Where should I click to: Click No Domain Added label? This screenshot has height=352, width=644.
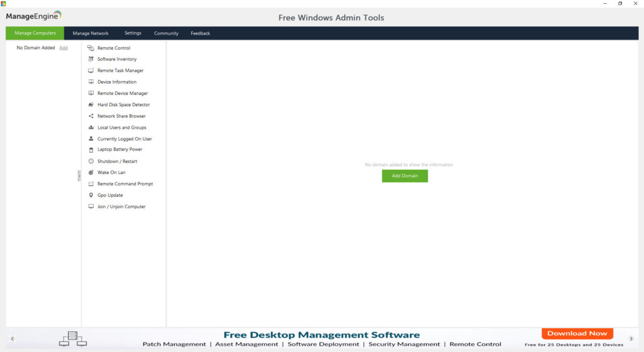(36, 48)
